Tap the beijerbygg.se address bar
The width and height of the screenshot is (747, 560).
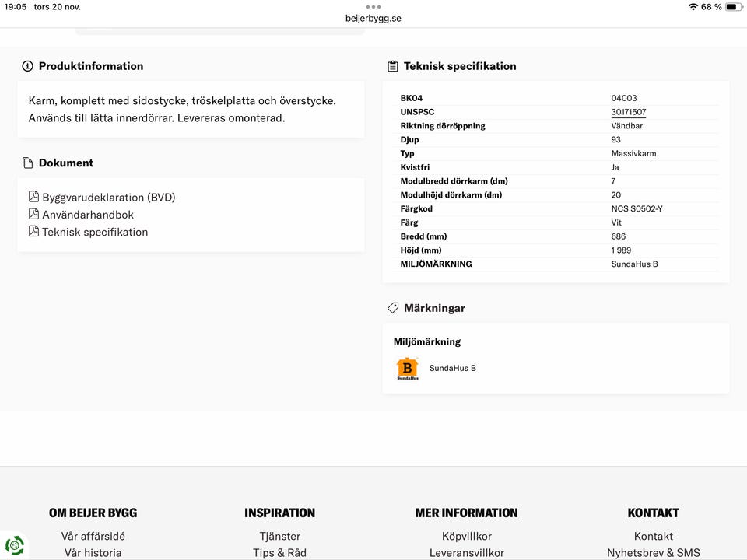pos(373,18)
